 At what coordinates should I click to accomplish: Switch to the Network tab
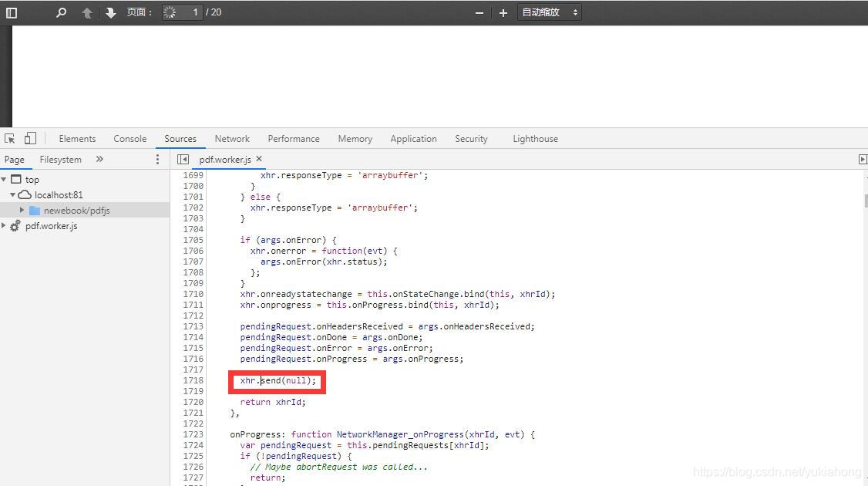[x=232, y=139]
